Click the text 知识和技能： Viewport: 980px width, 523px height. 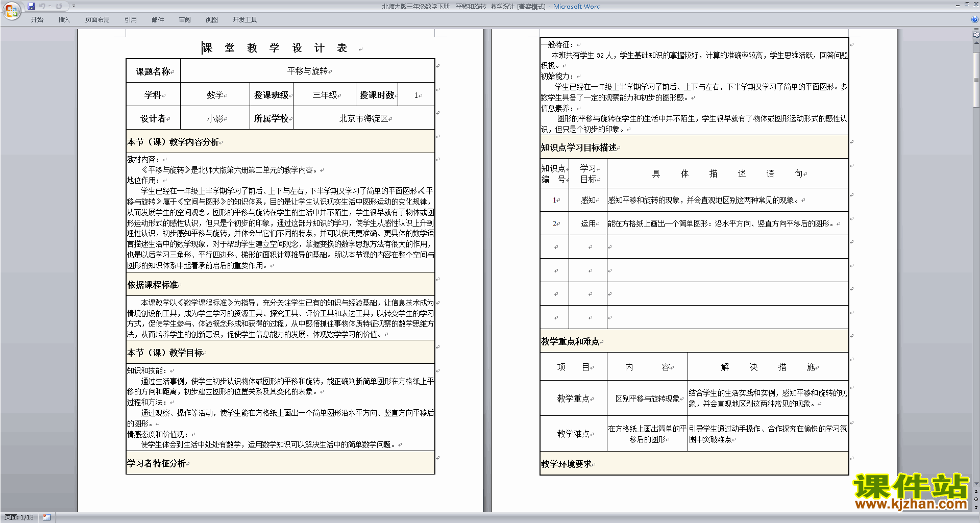click(148, 370)
